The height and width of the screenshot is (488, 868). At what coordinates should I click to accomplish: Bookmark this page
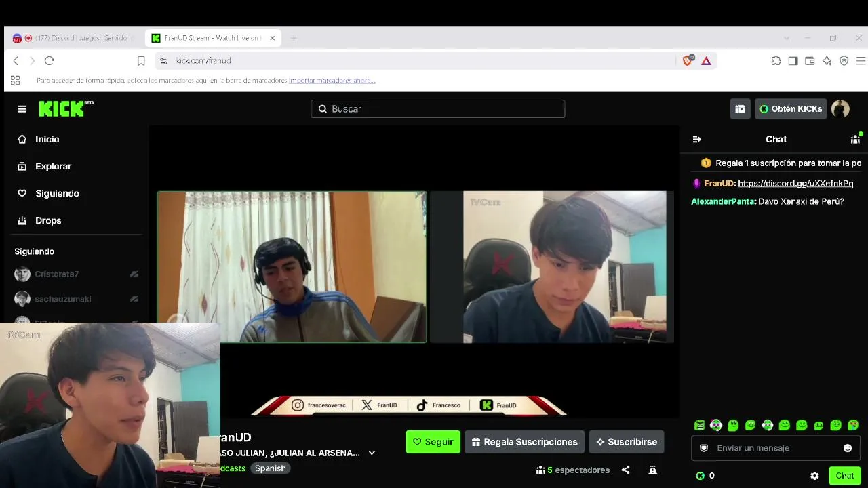(x=141, y=61)
